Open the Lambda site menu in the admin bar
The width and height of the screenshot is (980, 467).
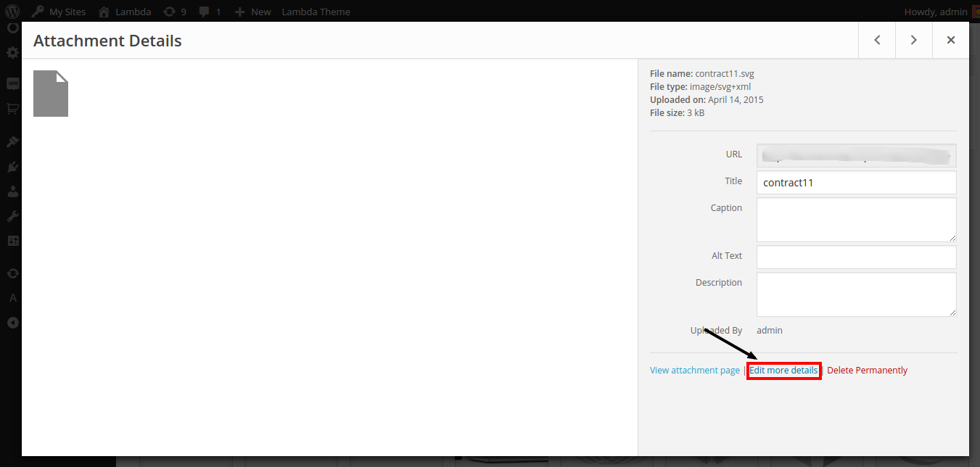(x=124, y=12)
